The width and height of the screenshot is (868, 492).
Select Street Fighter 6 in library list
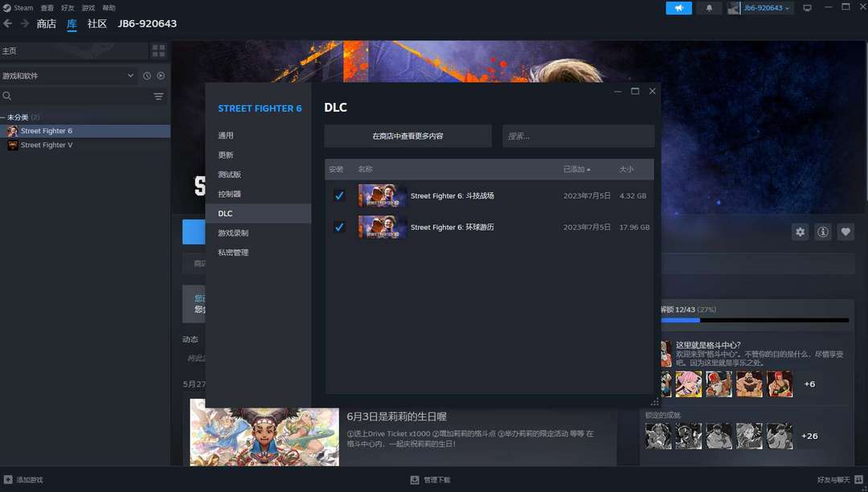[x=85, y=131]
